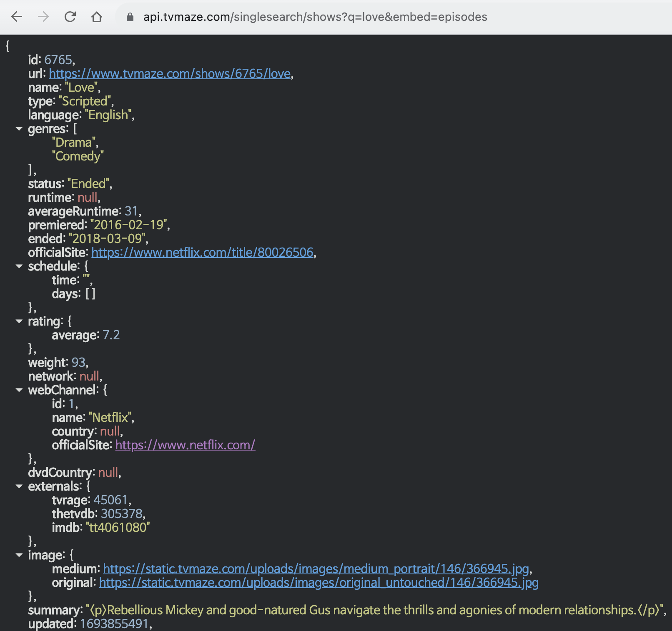The height and width of the screenshot is (631, 672).
Task: Select the webChannel name "Netflix"
Action: [110, 418]
